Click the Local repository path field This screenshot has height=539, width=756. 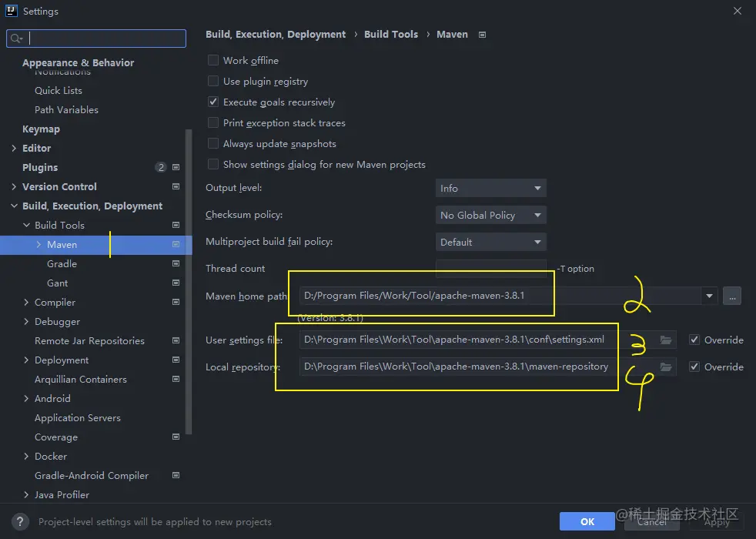tap(487, 367)
